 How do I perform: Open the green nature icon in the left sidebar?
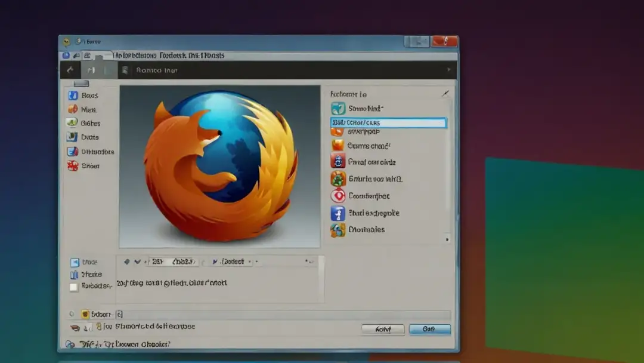(72, 123)
